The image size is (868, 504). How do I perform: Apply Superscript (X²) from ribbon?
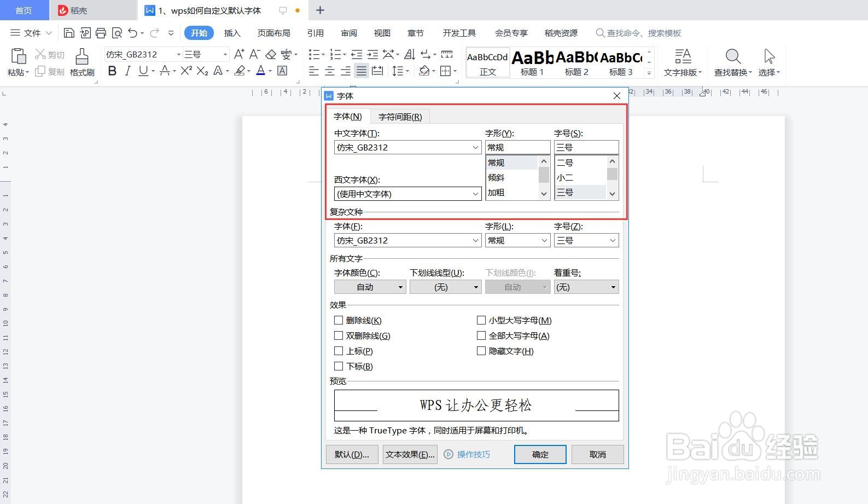click(x=187, y=71)
